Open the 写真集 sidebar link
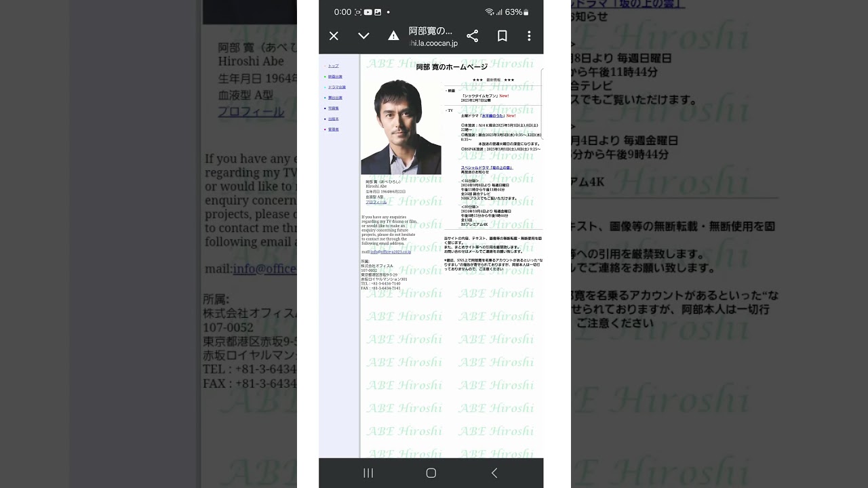 tap(334, 108)
